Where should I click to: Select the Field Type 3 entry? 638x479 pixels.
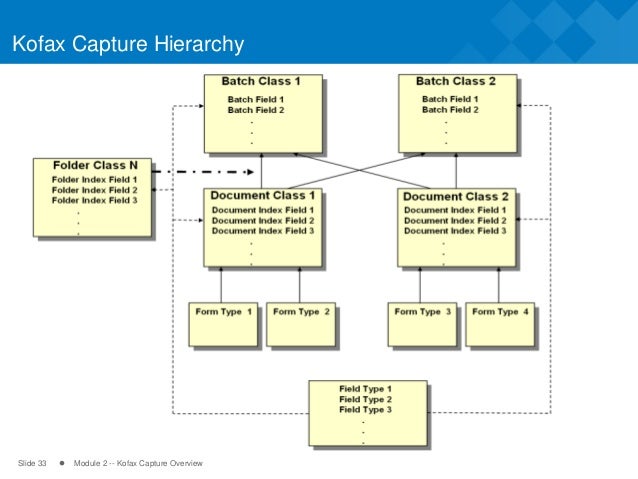tap(365, 410)
